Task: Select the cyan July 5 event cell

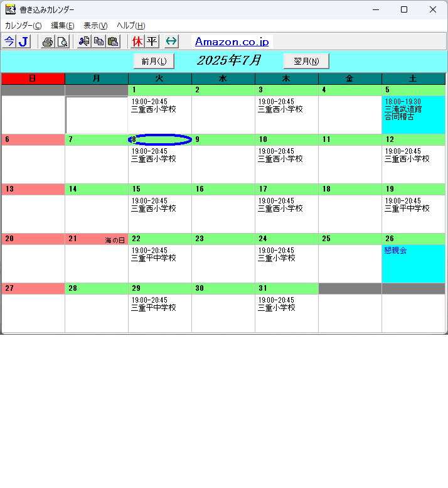Action: tap(413, 114)
